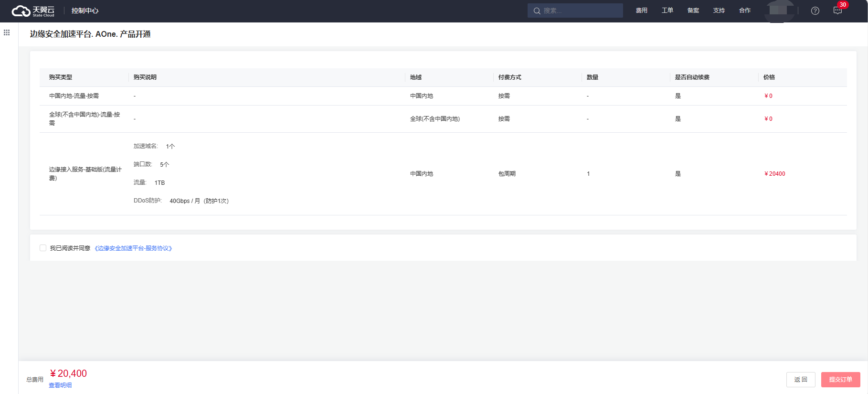Click the 全球(不含中国内地) region cell

[435, 119]
